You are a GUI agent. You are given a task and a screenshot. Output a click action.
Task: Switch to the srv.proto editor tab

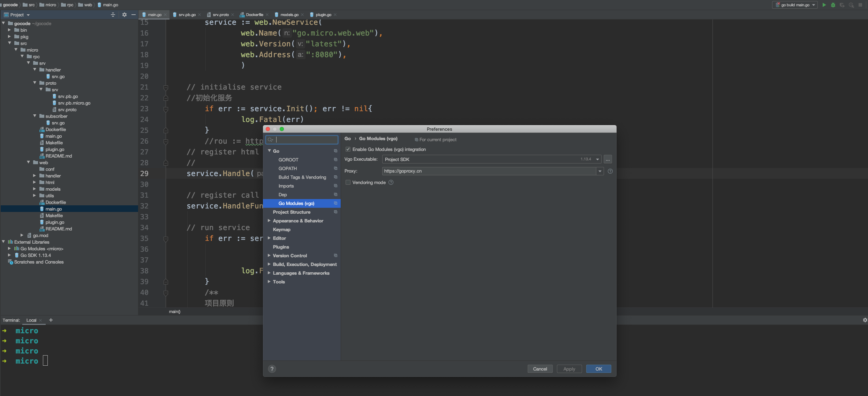(221, 15)
